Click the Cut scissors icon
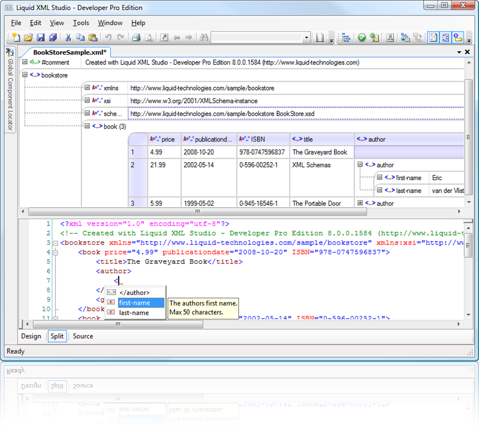The width and height of the screenshot is (479, 448). click(x=68, y=37)
